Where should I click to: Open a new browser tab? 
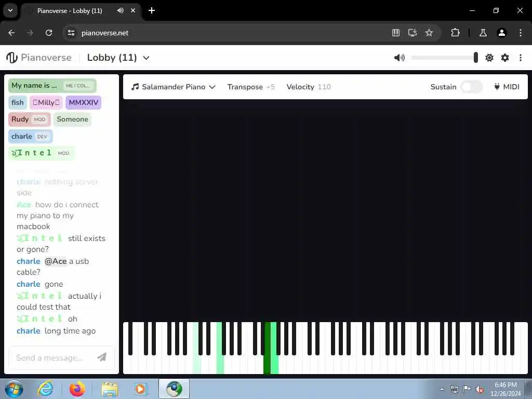point(152,10)
